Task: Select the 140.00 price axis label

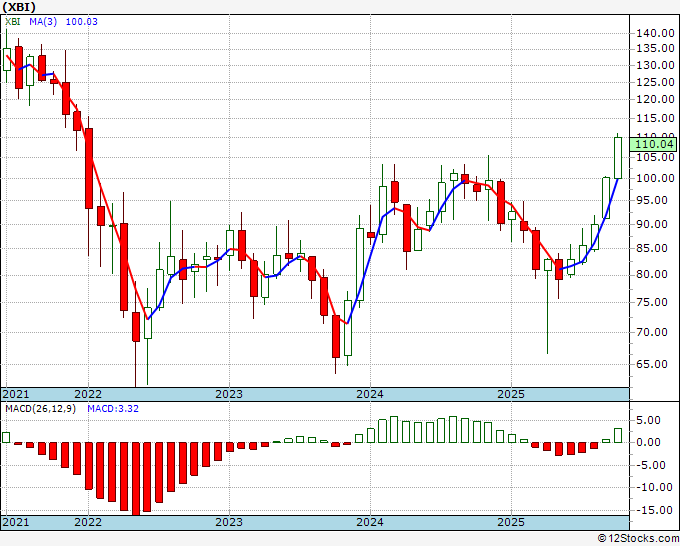Action: (655, 33)
